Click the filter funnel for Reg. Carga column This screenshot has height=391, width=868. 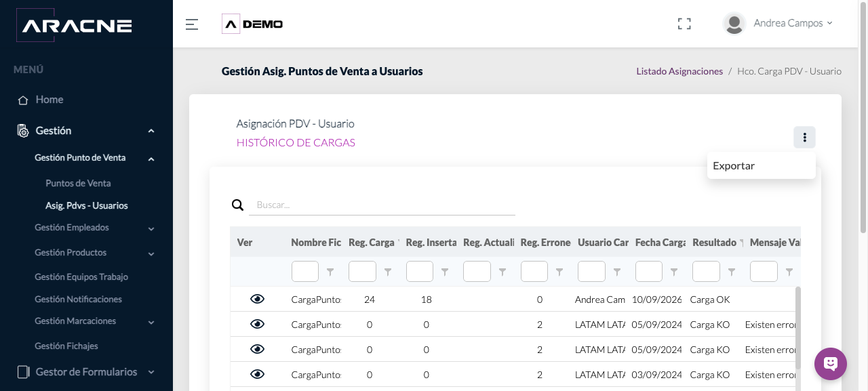tap(388, 272)
